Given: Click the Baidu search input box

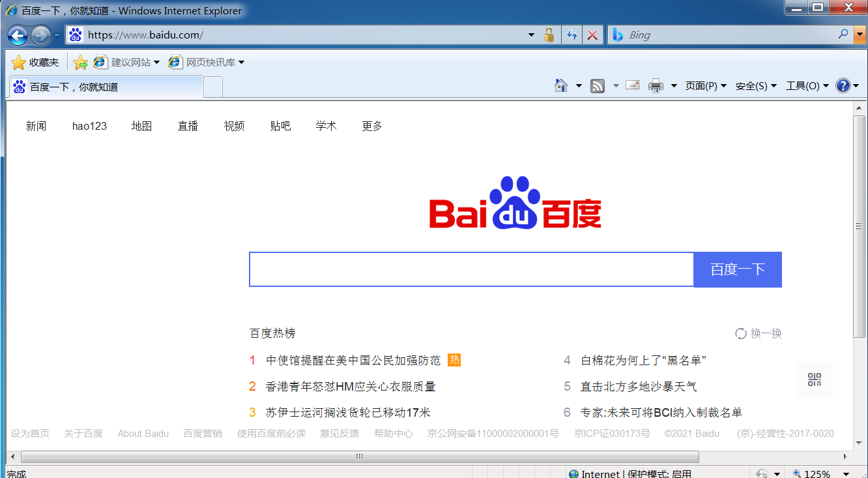Looking at the screenshot, I should [471, 269].
